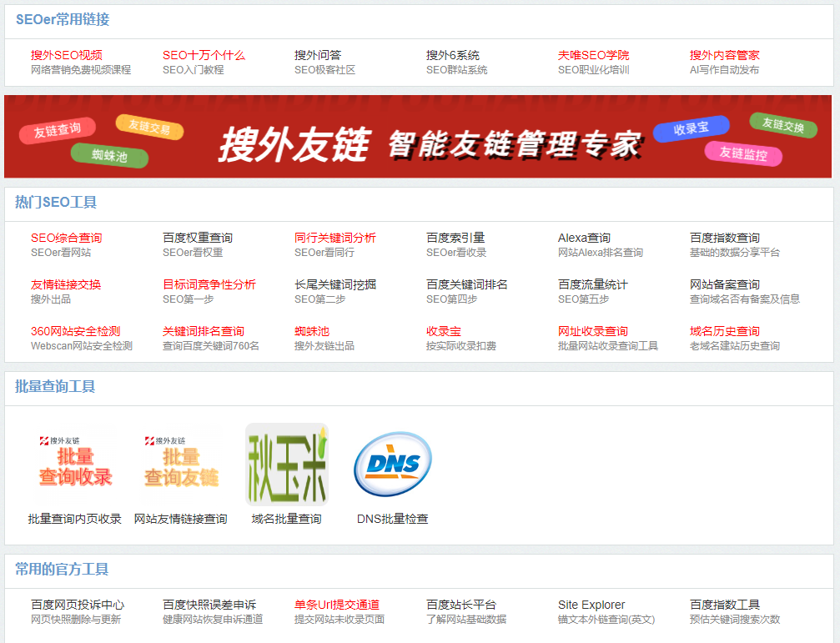Viewport: 840px width, 643px height.
Task: Click the blue 收录宝 badge in banner
Action: pos(691,128)
